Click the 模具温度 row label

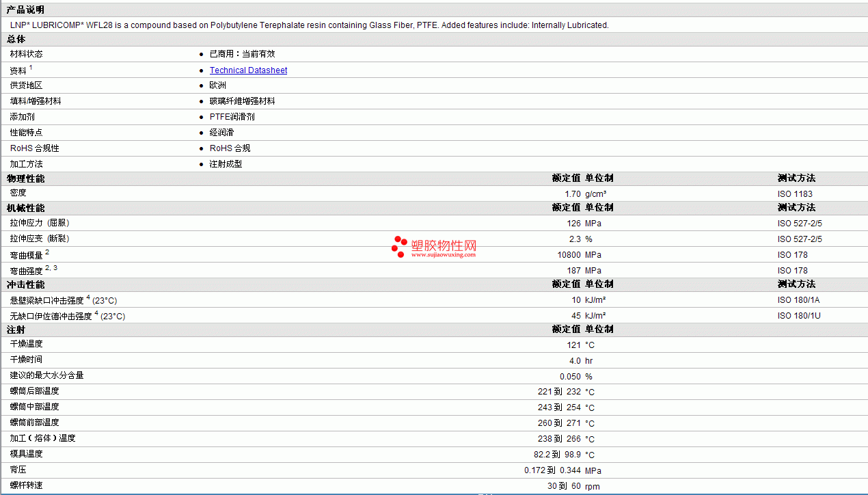(26, 454)
